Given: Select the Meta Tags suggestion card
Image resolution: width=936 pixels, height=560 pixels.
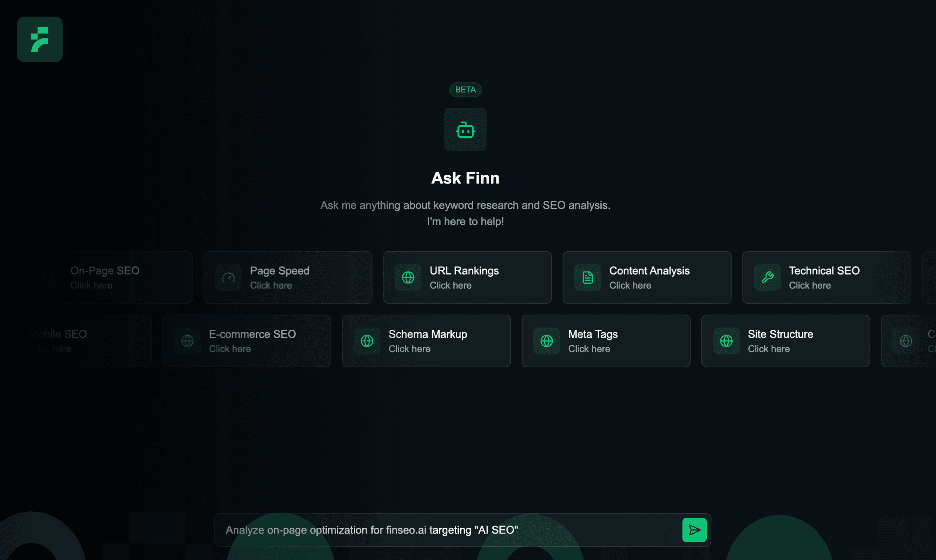Looking at the screenshot, I should (x=606, y=341).
